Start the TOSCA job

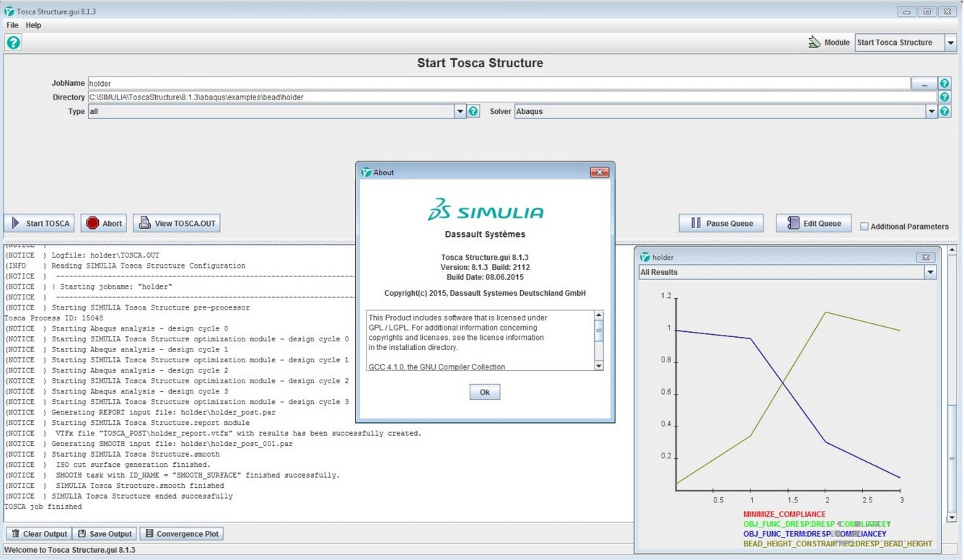click(x=40, y=224)
